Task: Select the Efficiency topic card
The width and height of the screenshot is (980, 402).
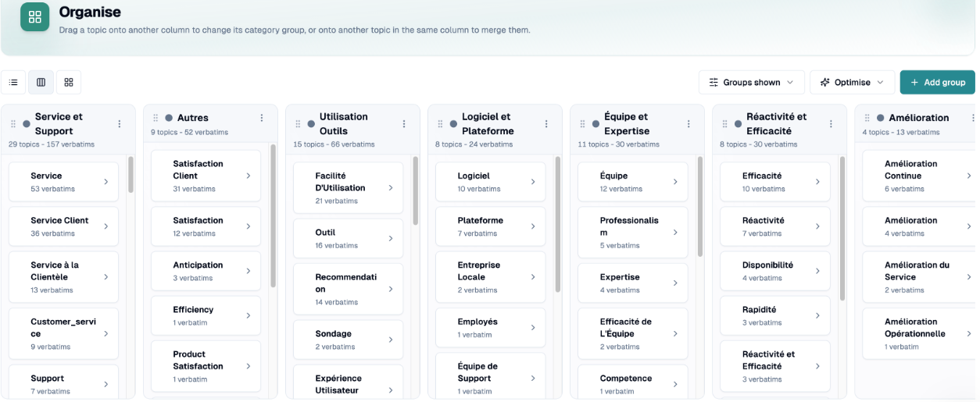Action: point(206,315)
